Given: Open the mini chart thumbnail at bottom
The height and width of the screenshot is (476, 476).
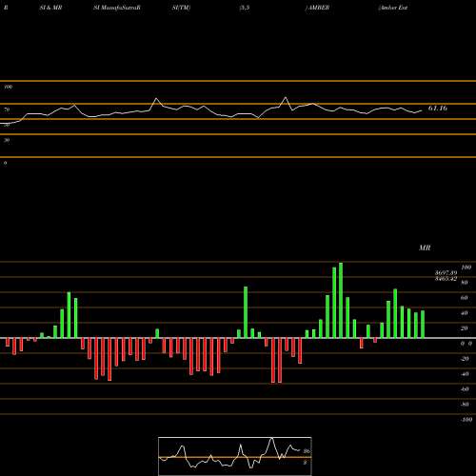Looking at the screenshot, I should click(x=235, y=456).
